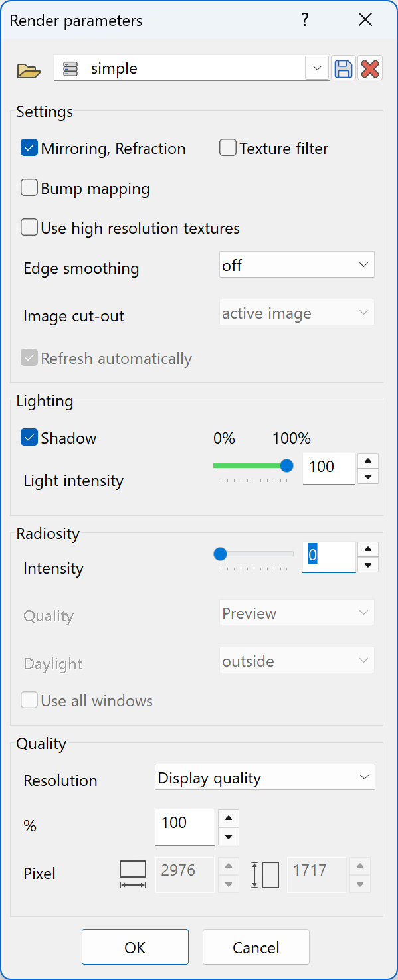Click the preset list icon beside 'simple'
This screenshot has width=398, height=980.
coord(70,68)
